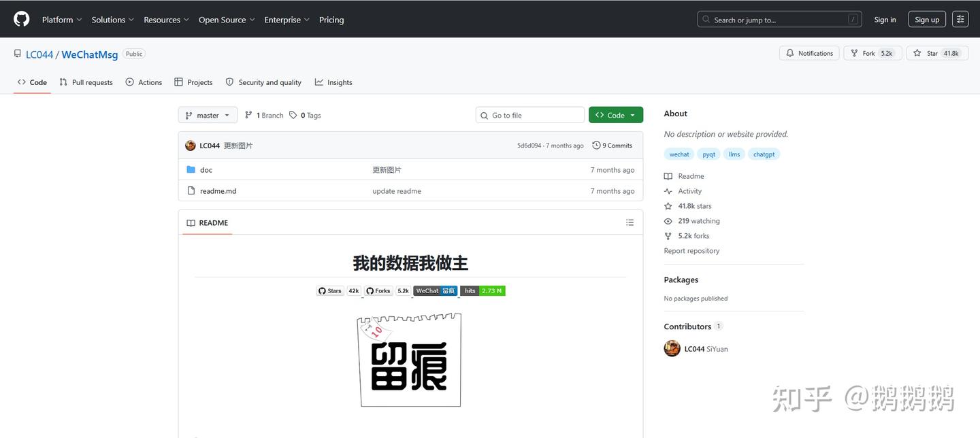The image size is (980, 438).
Task: Switch to the Actions tab
Action: point(144,82)
